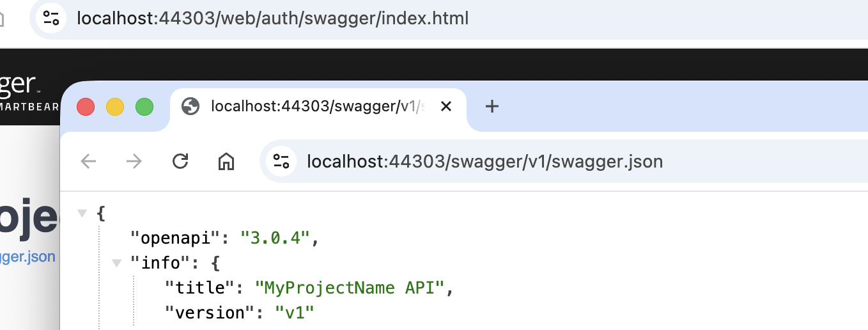The width and height of the screenshot is (868, 330).
Task: Reload the swagger.json page
Action: [x=180, y=161]
